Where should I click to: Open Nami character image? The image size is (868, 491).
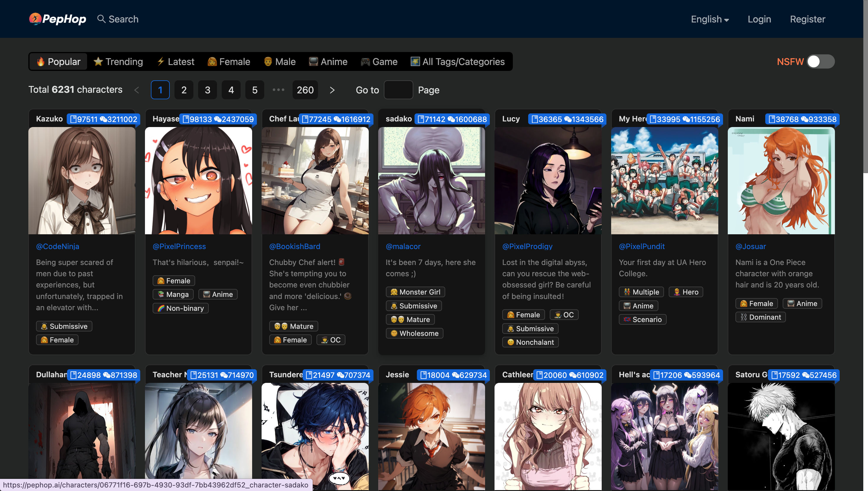[781, 181]
